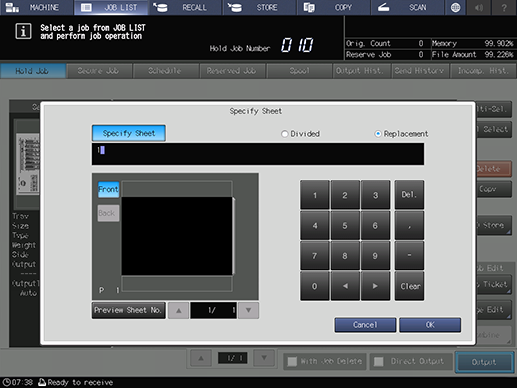Show the Back side preview
Screen dimensions: 517x388
tap(108, 213)
